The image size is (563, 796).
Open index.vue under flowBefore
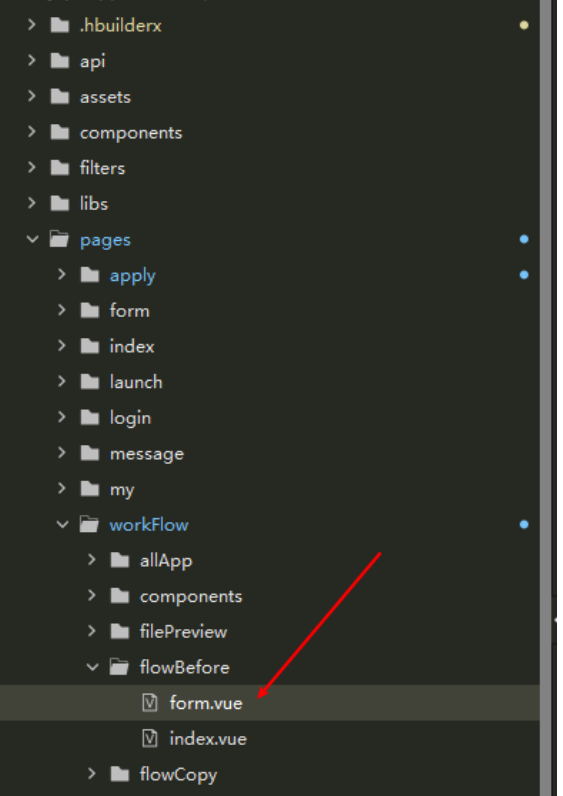(x=270, y=738)
